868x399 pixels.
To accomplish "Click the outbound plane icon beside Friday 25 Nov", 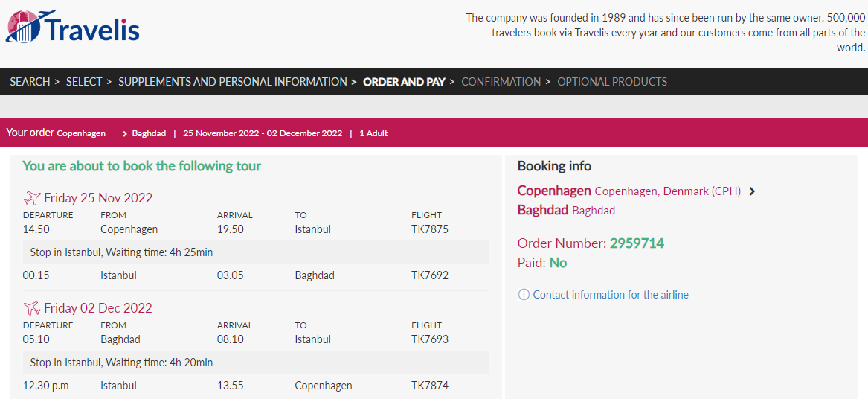I will point(32,198).
